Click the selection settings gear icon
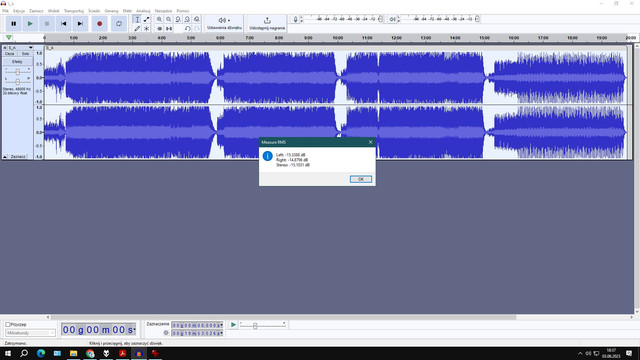Viewport: 640px width, 360px height. click(166, 333)
